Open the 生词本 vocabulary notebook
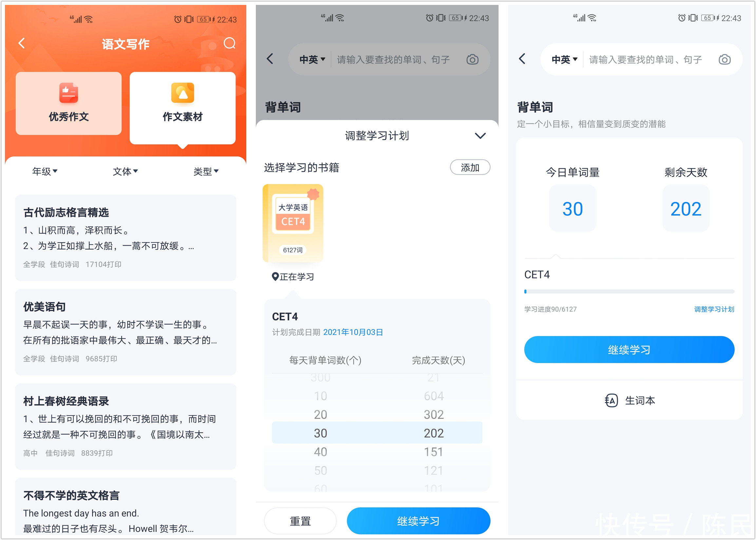756x540 pixels. point(629,400)
